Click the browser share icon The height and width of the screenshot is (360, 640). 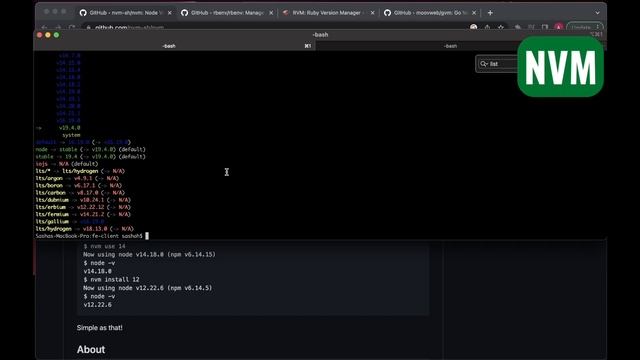click(487, 27)
